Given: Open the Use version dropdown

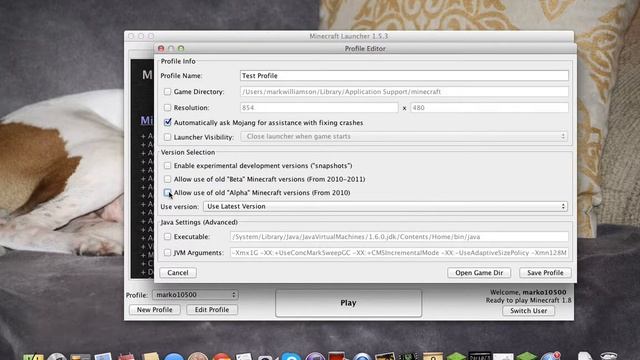Looking at the screenshot, I should (x=385, y=206).
